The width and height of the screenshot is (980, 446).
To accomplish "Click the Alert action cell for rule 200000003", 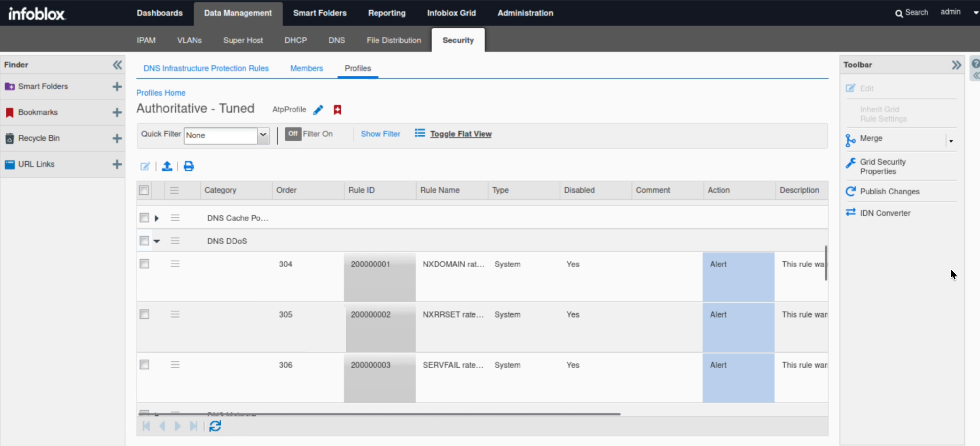I will (x=738, y=378).
